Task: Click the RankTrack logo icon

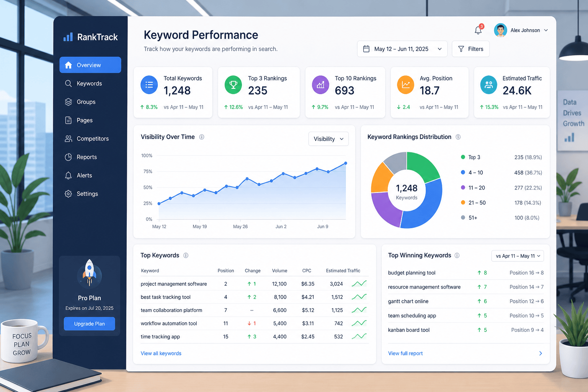Action: [x=68, y=37]
